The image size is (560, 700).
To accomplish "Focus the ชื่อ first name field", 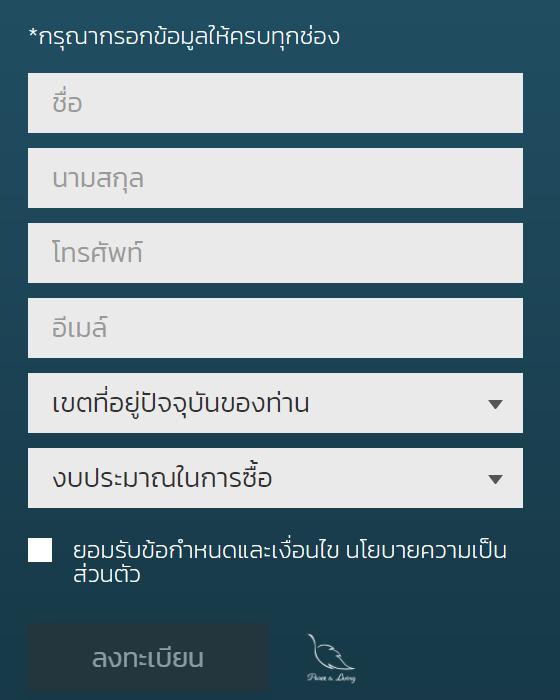I will point(275,103).
